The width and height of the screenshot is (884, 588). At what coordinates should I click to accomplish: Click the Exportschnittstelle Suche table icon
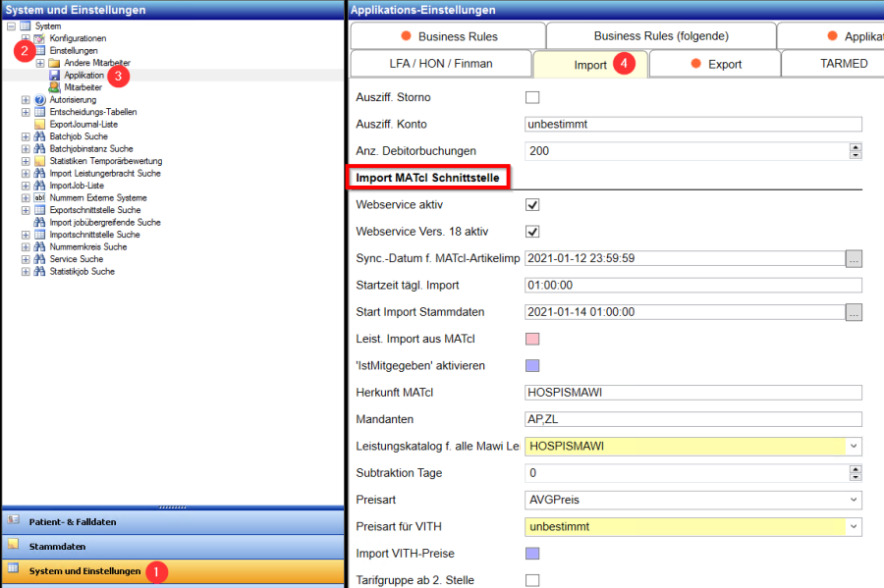click(x=39, y=210)
